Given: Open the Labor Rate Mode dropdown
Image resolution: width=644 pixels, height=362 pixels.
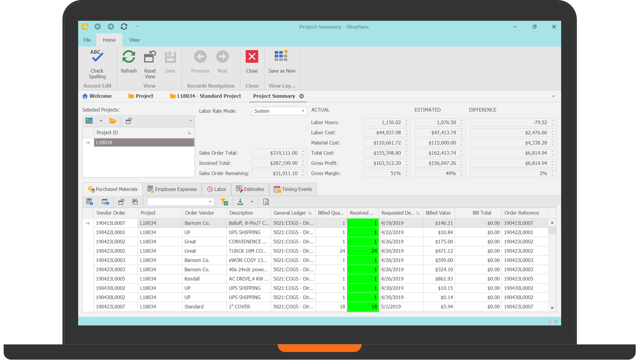Looking at the screenshot, I should (x=303, y=111).
